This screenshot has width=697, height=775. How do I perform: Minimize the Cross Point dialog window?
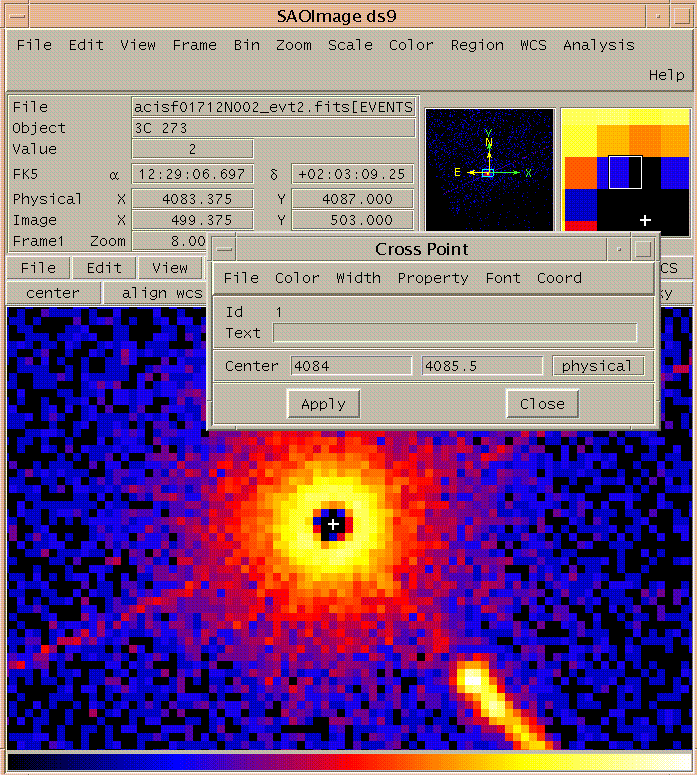tap(618, 249)
